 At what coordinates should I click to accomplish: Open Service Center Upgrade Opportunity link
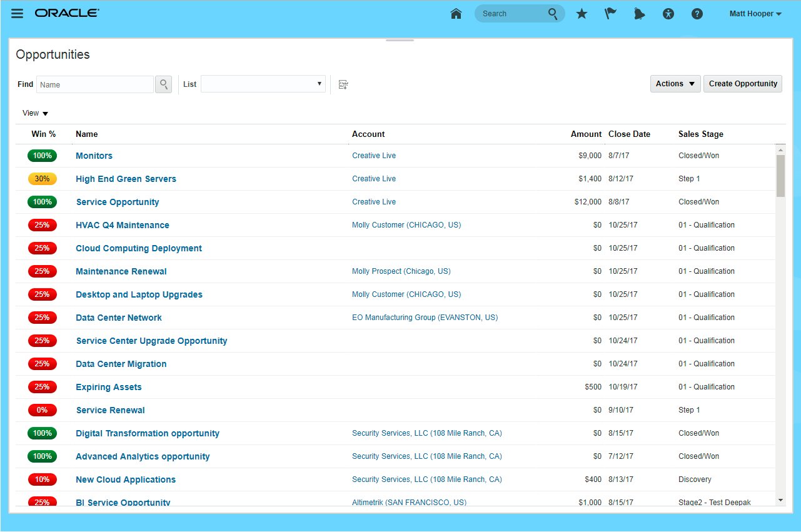(x=152, y=341)
